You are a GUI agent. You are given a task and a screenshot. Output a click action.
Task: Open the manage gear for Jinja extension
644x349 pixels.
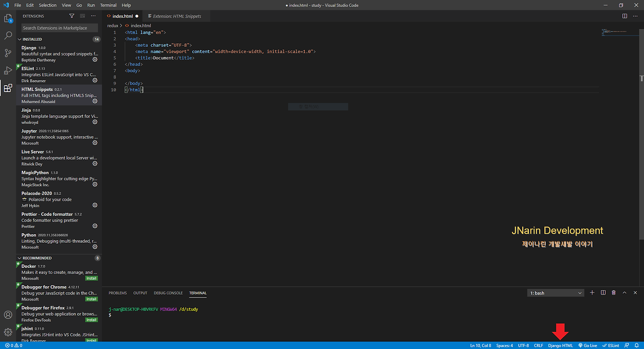click(x=95, y=122)
